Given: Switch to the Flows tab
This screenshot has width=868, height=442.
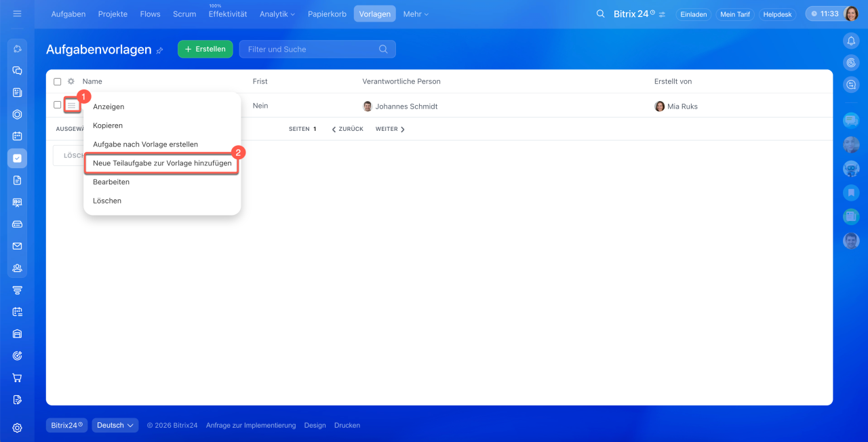Looking at the screenshot, I should [x=150, y=14].
